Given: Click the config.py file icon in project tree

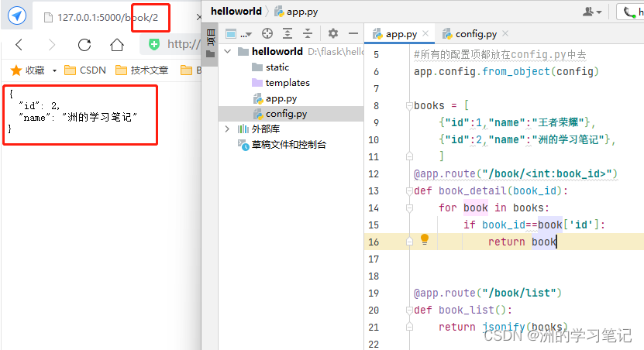Looking at the screenshot, I should [258, 114].
